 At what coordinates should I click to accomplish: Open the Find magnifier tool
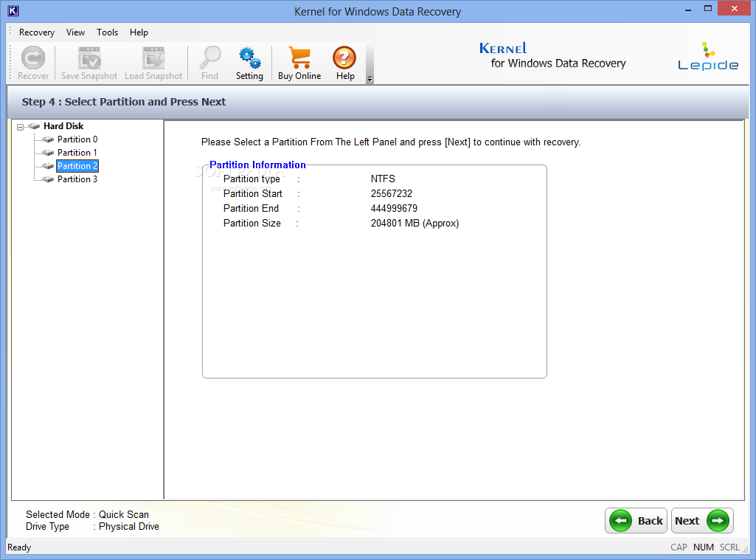(210, 58)
